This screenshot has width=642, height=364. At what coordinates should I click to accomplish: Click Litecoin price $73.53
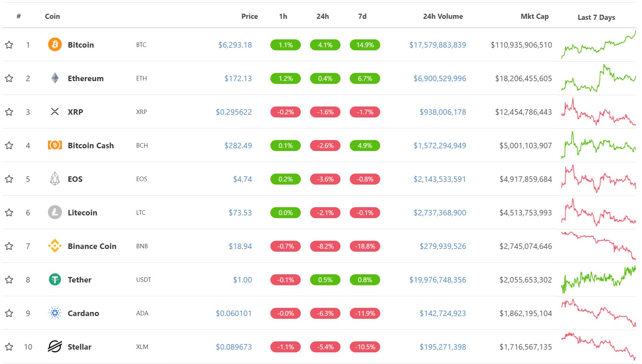pyautogui.click(x=240, y=212)
